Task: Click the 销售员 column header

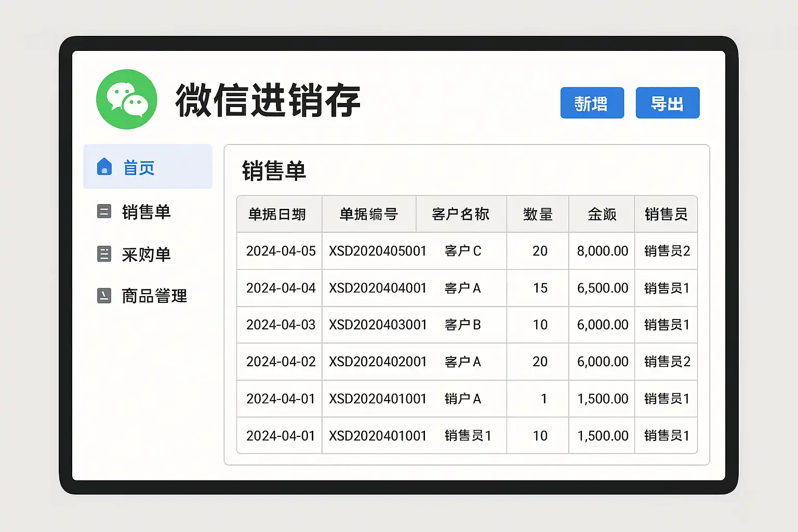Action: click(x=666, y=214)
